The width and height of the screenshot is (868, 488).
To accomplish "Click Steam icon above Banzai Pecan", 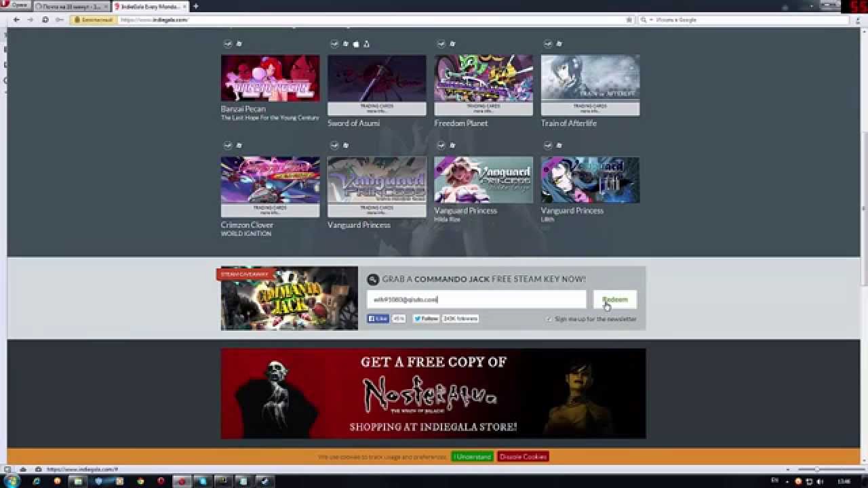I will click(x=228, y=43).
